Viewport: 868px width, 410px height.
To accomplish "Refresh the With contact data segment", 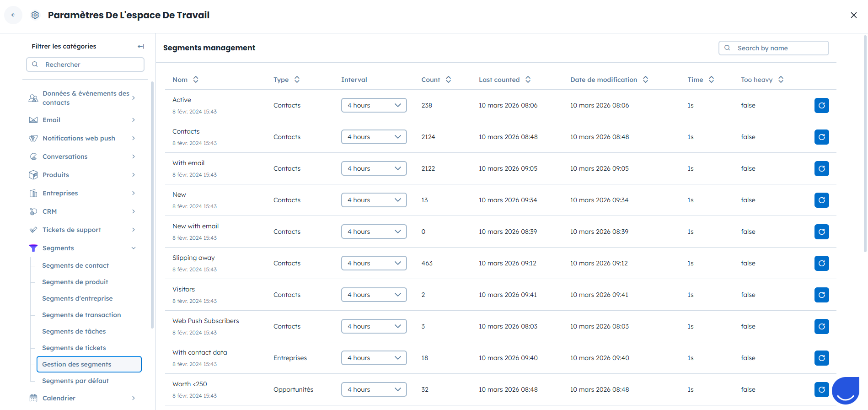I will 821,358.
